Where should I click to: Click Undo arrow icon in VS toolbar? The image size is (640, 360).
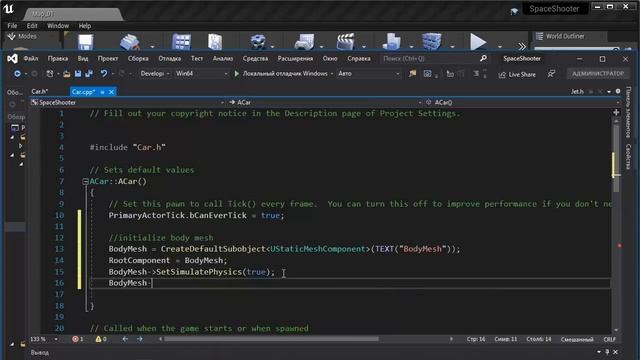pos(104,73)
